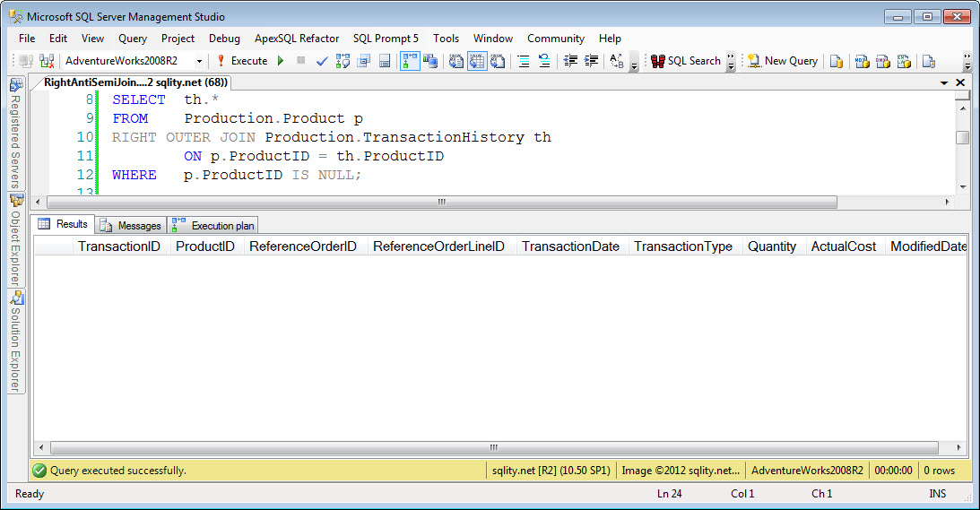Click the Specify Template Parameters icon
The width and height of the screenshot is (980, 510).
pos(617,61)
